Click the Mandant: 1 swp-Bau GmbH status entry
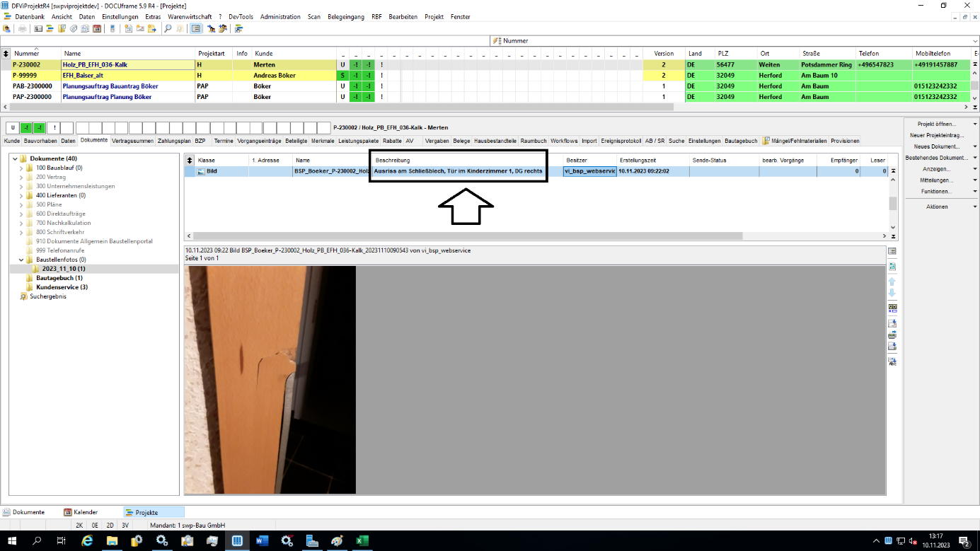Screen dimensions: 980x551 point(188,526)
